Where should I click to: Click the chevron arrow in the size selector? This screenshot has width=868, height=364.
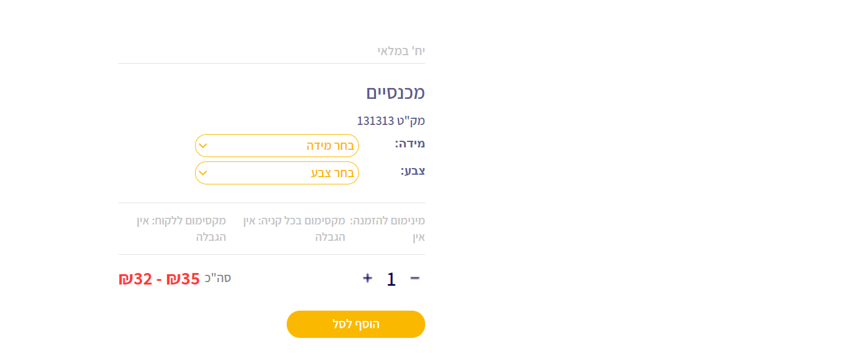(203, 146)
